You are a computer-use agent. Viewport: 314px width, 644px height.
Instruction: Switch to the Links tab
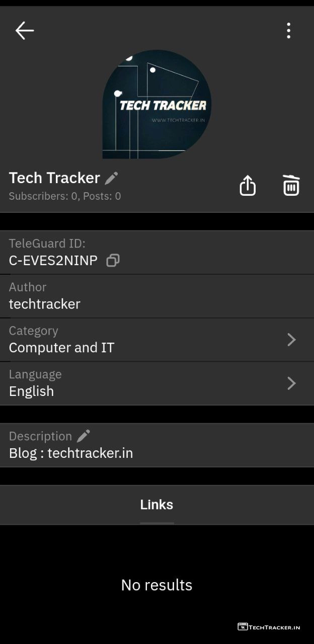point(156,505)
